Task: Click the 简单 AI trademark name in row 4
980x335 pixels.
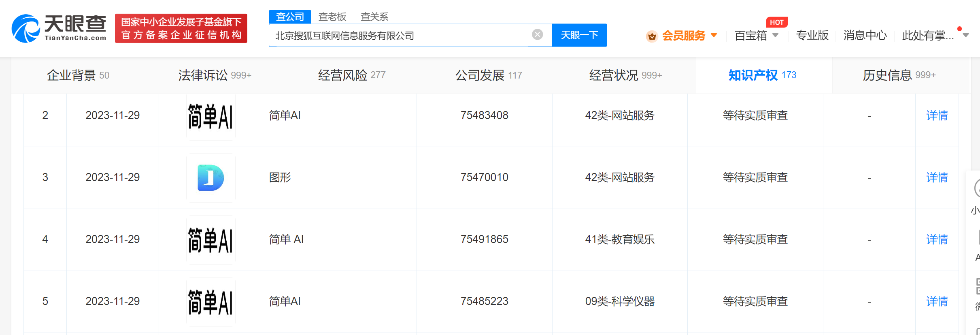Action: 286,239
